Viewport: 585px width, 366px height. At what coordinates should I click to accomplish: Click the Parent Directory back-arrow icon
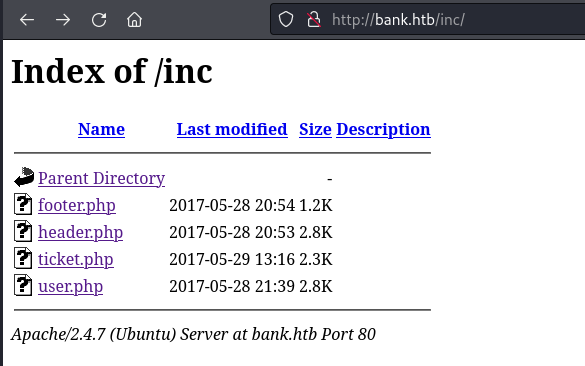[x=24, y=177]
